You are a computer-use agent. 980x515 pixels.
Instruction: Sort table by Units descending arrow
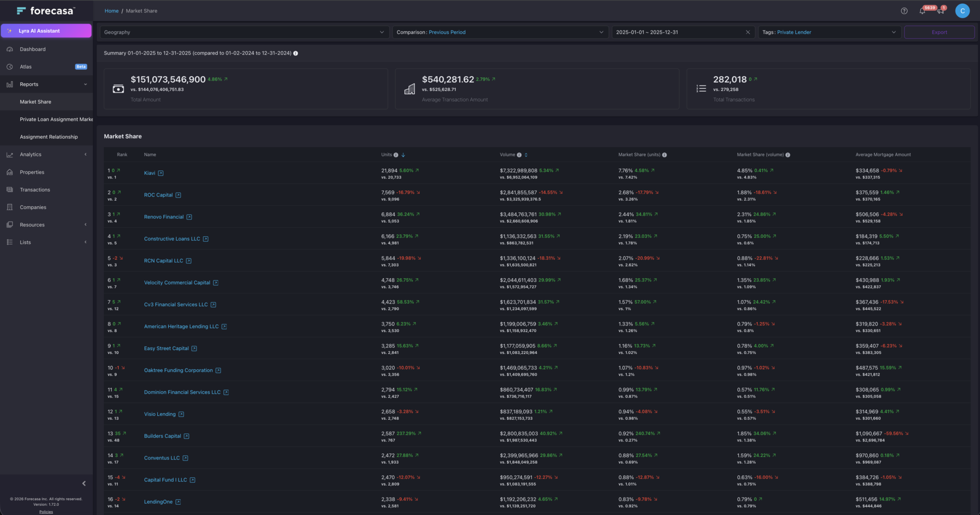pos(403,155)
